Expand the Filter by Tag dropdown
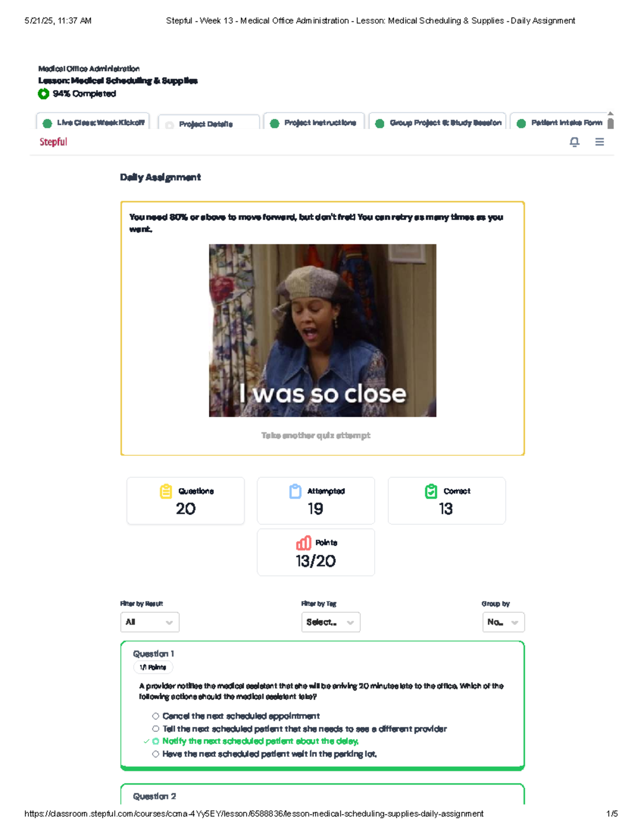This screenshot has height=834, width=644. [x=331, y=622]
